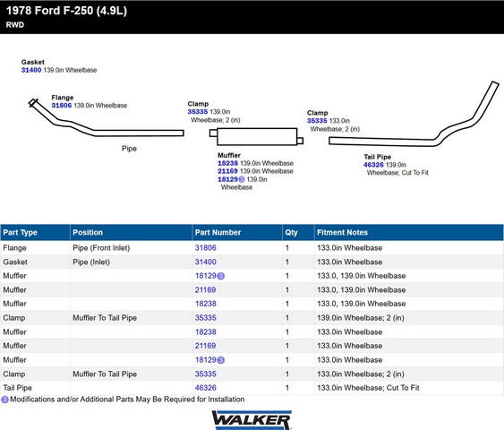Click the 'RWD' subtitle text
This screenshot has height=430, width=504.
(15, 25)
